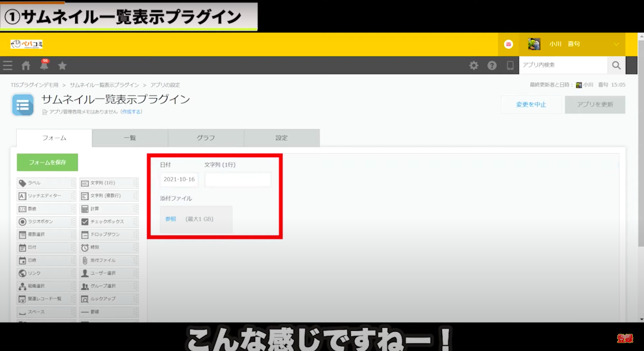Expand the user account menu chevron

tap(616, 44)
